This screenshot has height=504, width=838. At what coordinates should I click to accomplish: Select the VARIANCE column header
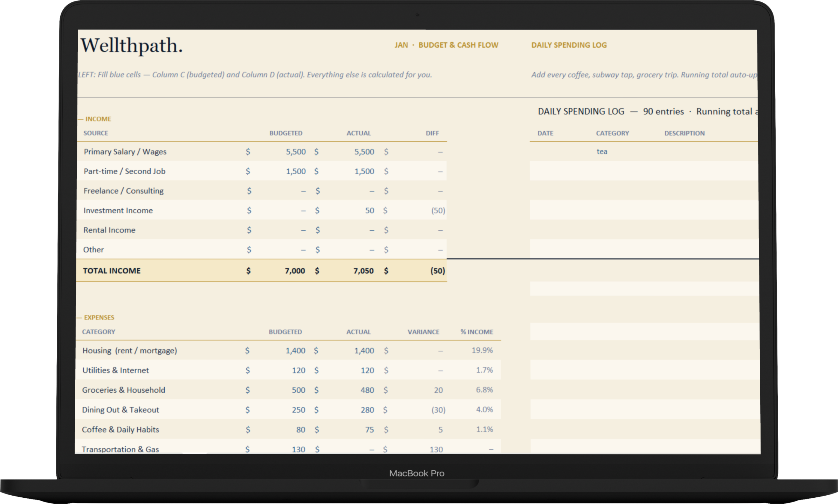coord(423,332)
